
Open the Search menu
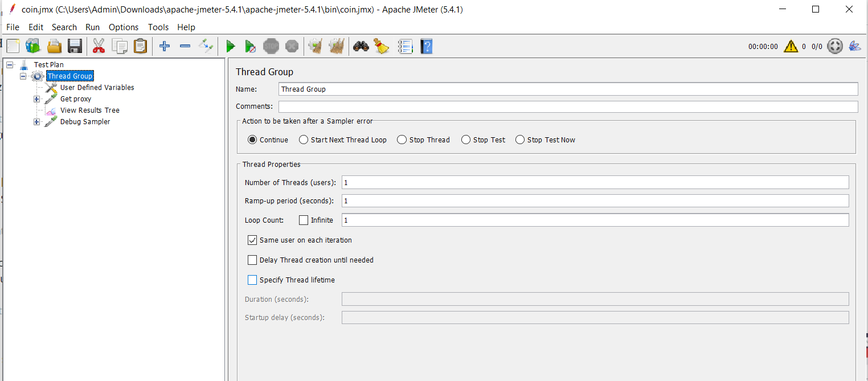tap(64, 27)
